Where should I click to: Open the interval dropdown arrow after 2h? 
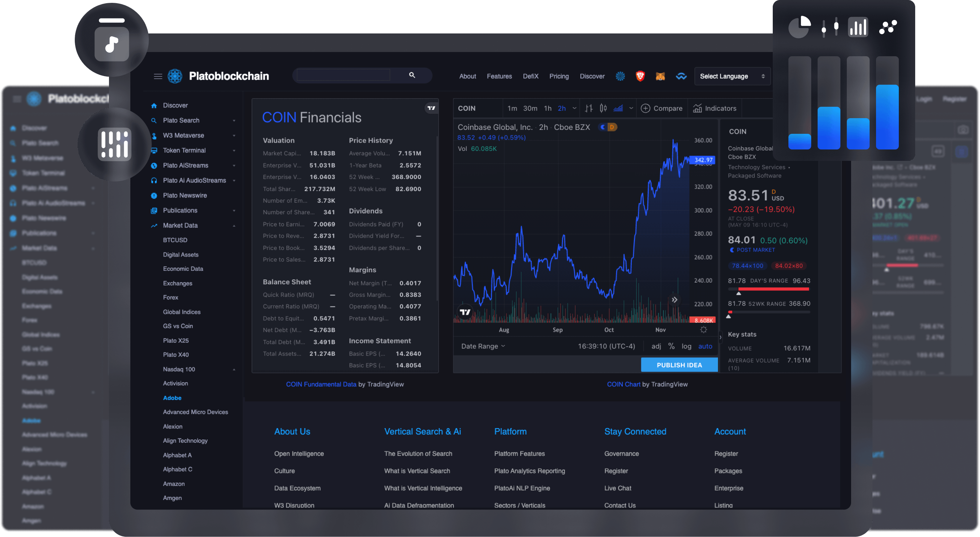(574, 109)
